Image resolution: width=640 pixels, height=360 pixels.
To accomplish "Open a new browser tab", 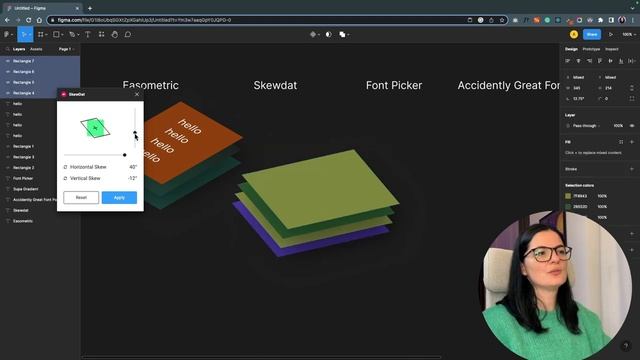I will coord(90,8).
